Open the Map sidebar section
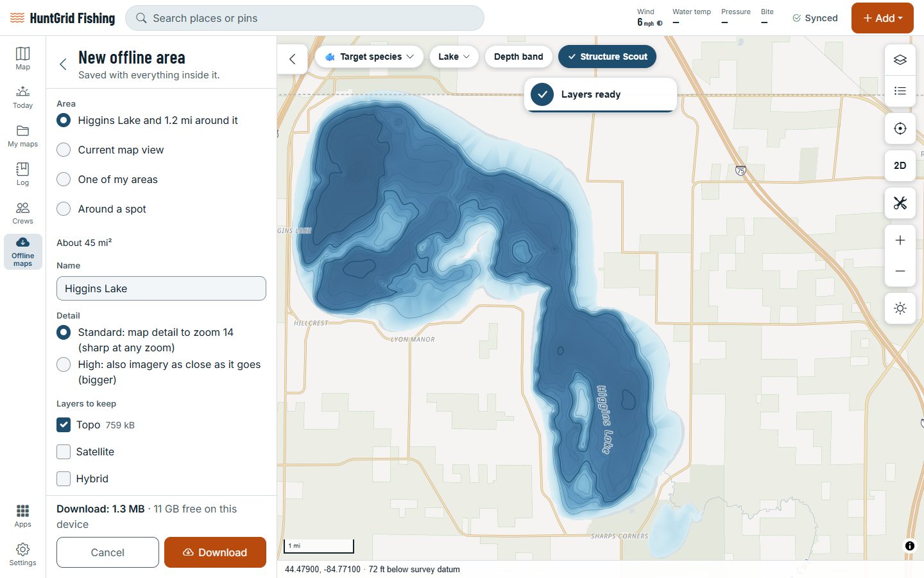Image resolution: width=924 pixels, height=578 pixels. pos(22,58)
